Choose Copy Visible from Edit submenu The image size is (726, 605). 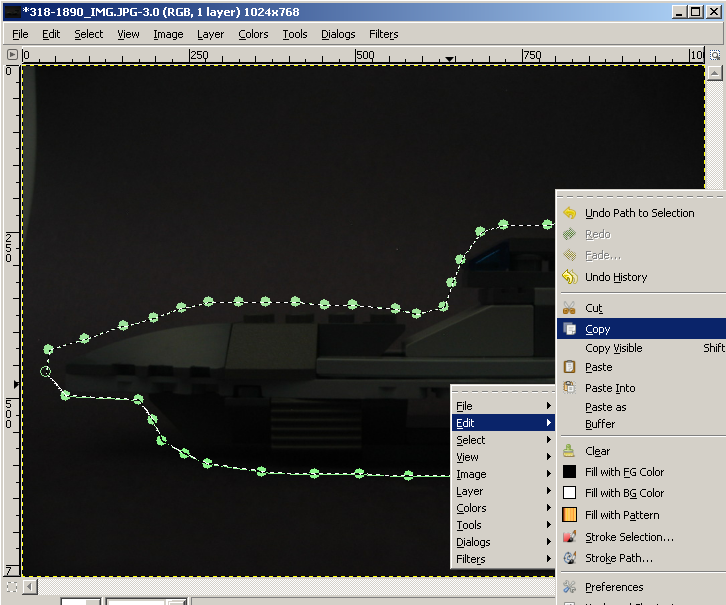click(613, 348)
